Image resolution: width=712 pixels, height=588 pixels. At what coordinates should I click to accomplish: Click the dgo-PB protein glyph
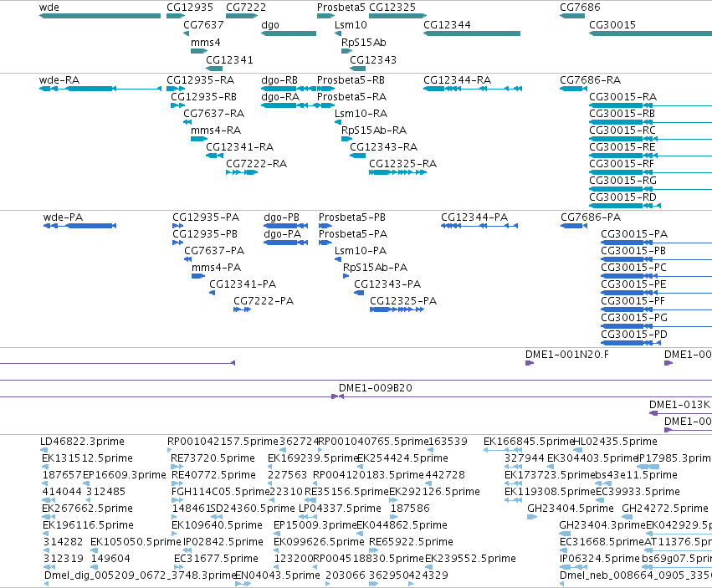285,226
